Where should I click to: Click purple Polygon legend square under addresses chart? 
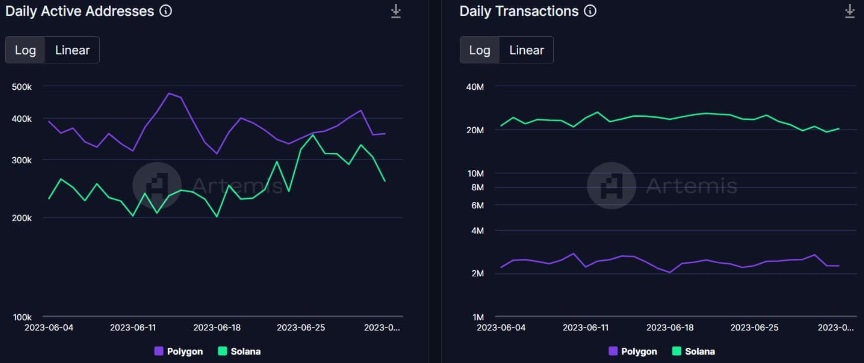159,351
